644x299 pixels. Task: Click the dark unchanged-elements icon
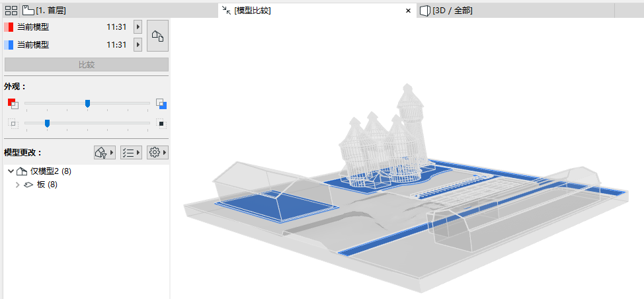(161, 123)
